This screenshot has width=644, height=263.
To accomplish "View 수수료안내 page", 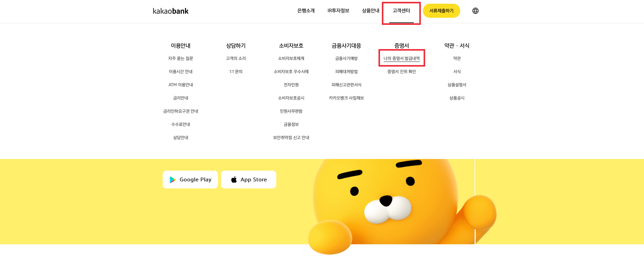I will [181, 124].
